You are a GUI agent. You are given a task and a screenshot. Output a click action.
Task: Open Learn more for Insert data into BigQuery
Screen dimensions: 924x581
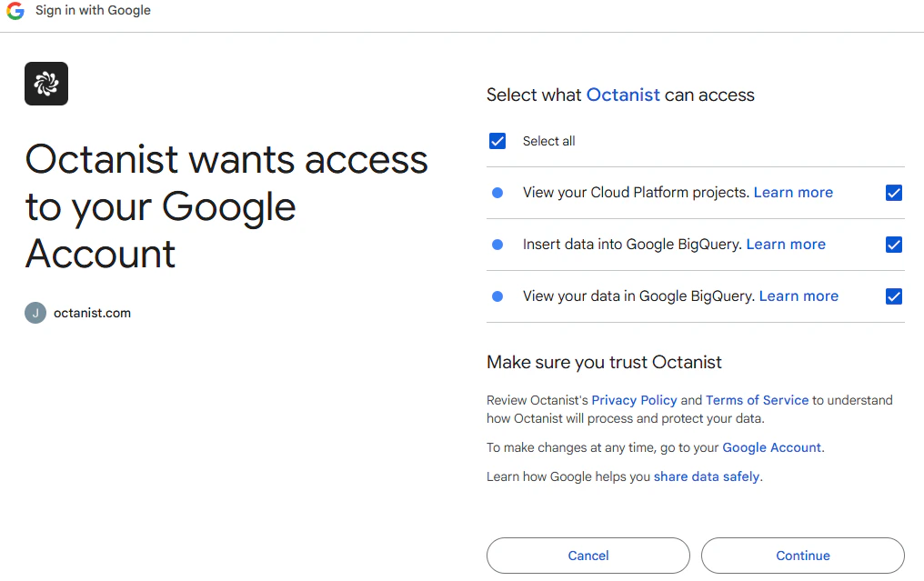point(786,245)
